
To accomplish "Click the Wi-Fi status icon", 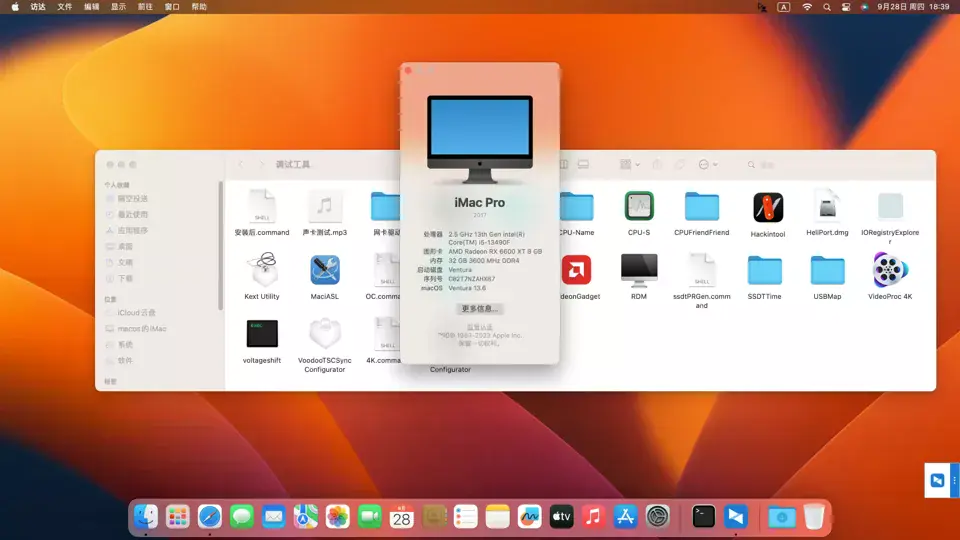I will click(807, 7).
